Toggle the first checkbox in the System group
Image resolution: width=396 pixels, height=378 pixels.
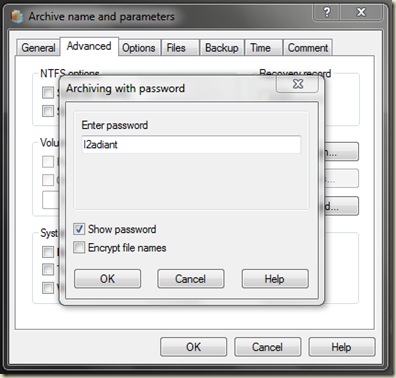48,252
